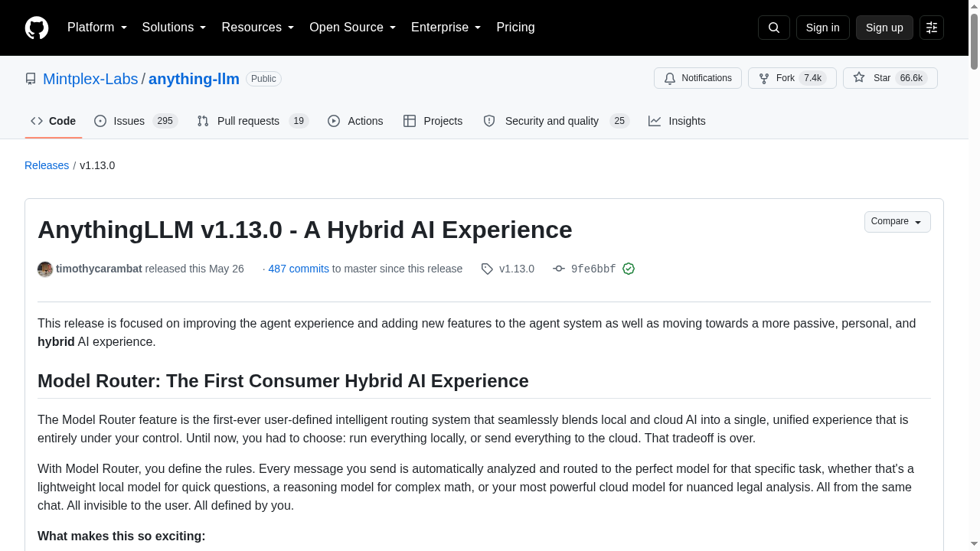980x551 pixels.
Task: Open timothycarambat's profile link
Action: coord(99,269)
